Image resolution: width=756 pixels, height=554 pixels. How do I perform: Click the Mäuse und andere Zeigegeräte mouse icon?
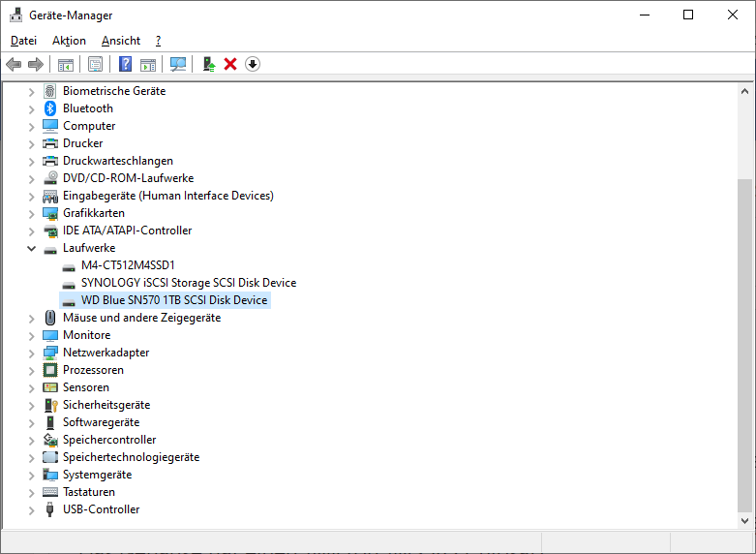pyautogui.click(x=50, y=318)
